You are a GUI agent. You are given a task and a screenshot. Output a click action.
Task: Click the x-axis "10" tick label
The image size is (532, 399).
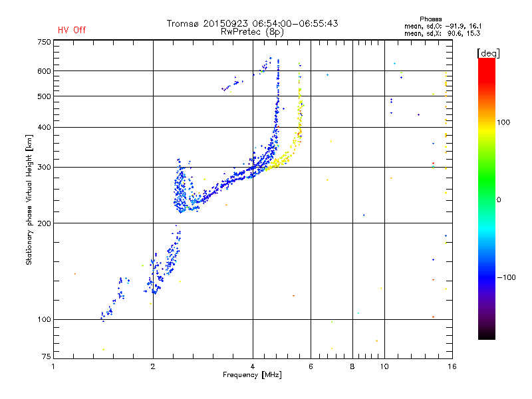(x=384, y=366)
